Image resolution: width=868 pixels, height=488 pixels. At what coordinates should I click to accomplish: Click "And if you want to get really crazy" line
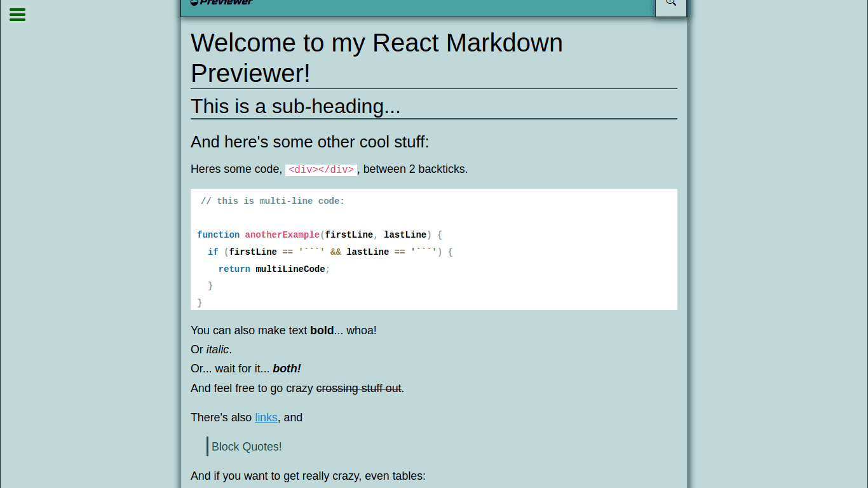point(308,476)
